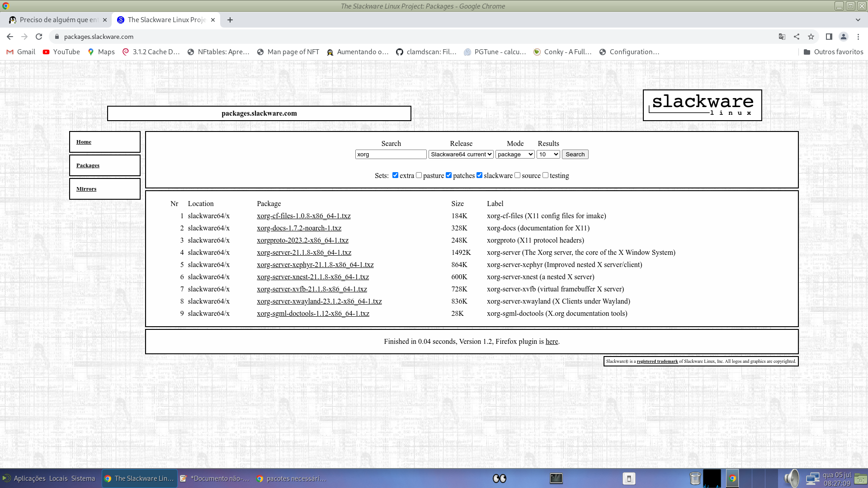Open xorg-docs-1.7.2-noarch-1.txz package link
This screenshot has width=868, height=488.
299,228
